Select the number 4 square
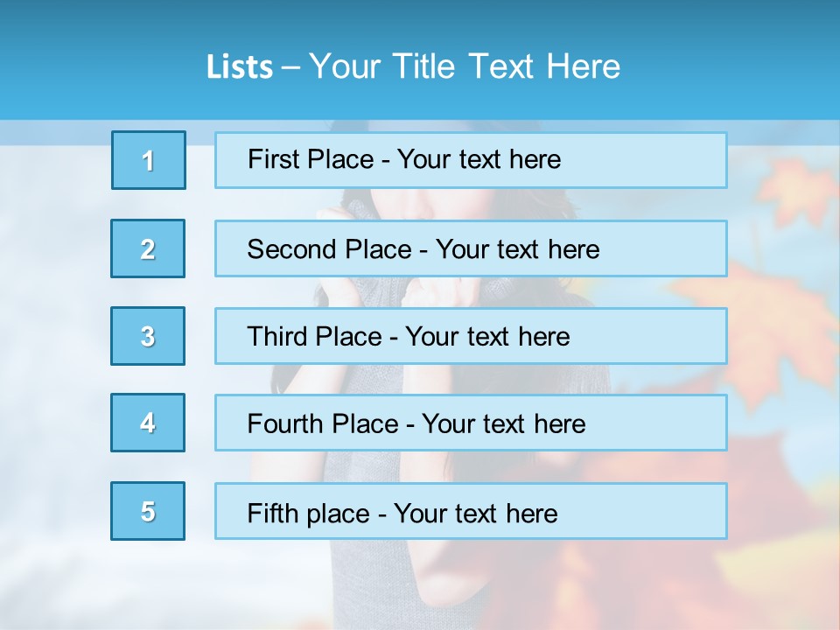This screenshot has height=630, width=840. coord(148,423)
